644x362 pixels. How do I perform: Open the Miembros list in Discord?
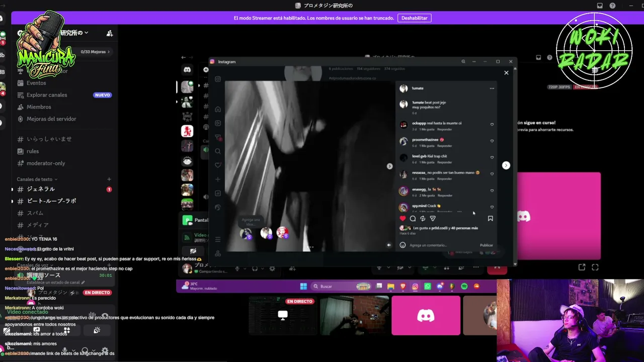tap(39, 107)
